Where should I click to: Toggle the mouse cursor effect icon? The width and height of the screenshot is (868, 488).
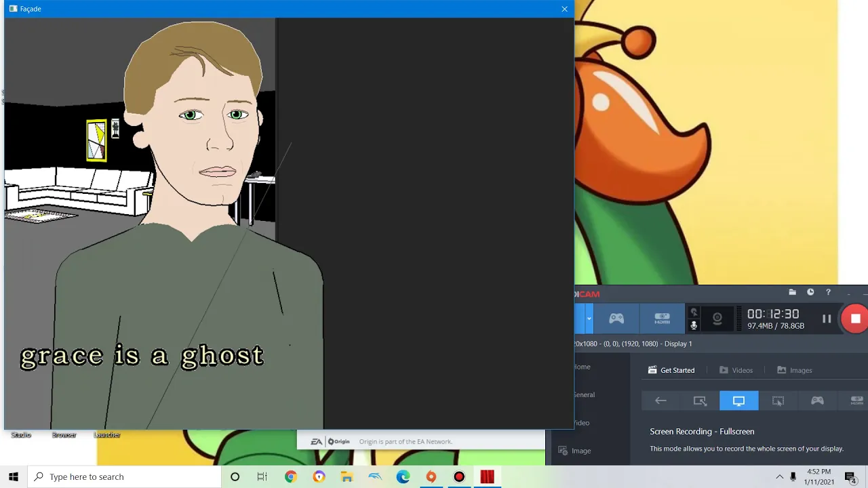(693, 312)
